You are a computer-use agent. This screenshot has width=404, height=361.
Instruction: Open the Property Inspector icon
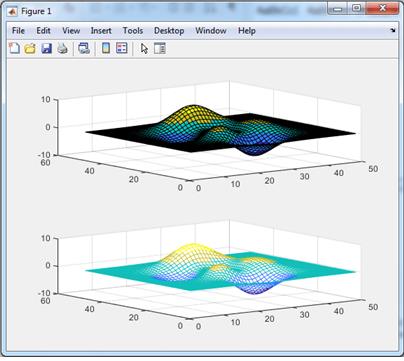(x=160, y=49)
